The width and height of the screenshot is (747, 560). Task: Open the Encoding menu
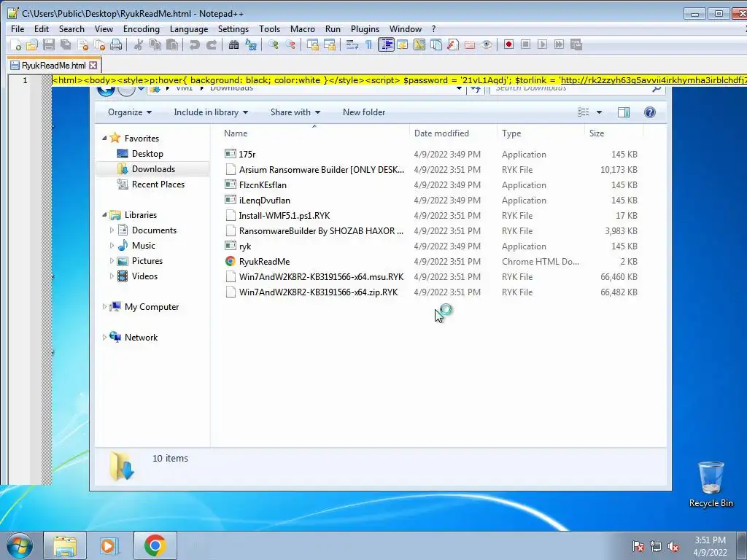(142, 29)
